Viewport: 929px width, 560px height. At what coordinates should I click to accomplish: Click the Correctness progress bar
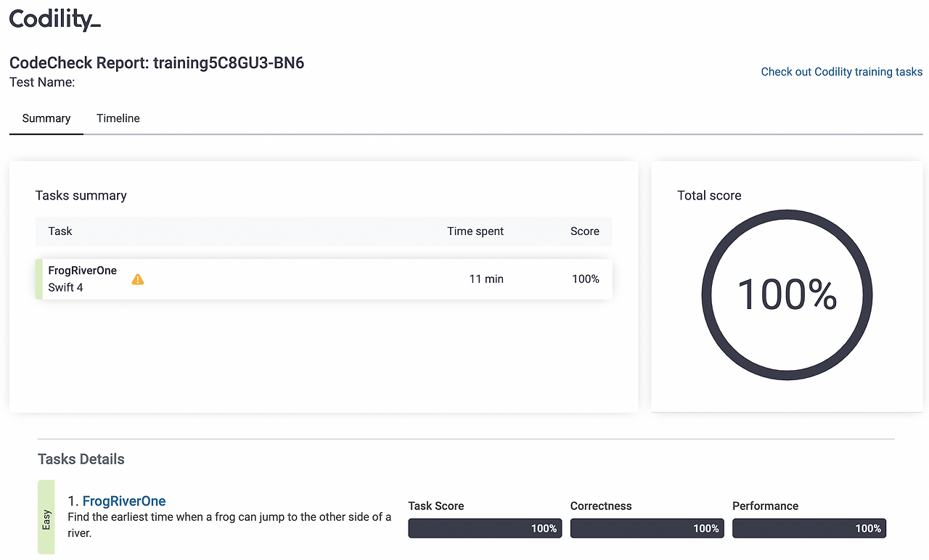[x=646, y=528]
